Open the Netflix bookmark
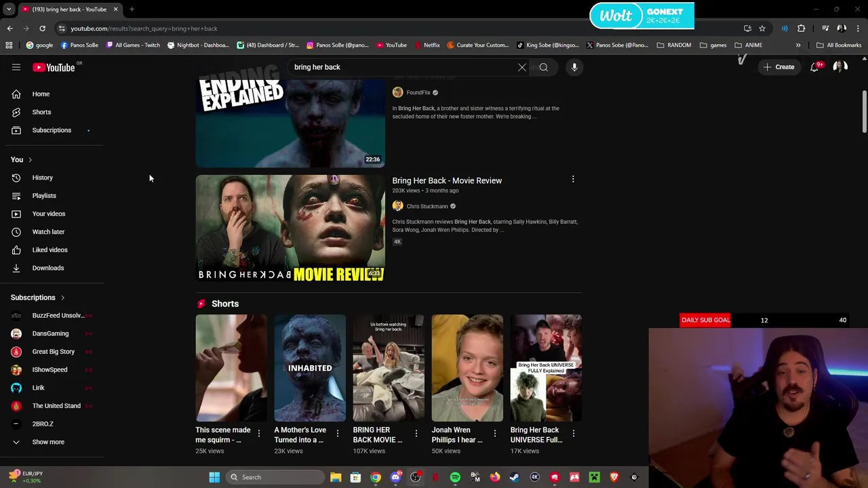868x488 pixels. click(x=427, y=45)
